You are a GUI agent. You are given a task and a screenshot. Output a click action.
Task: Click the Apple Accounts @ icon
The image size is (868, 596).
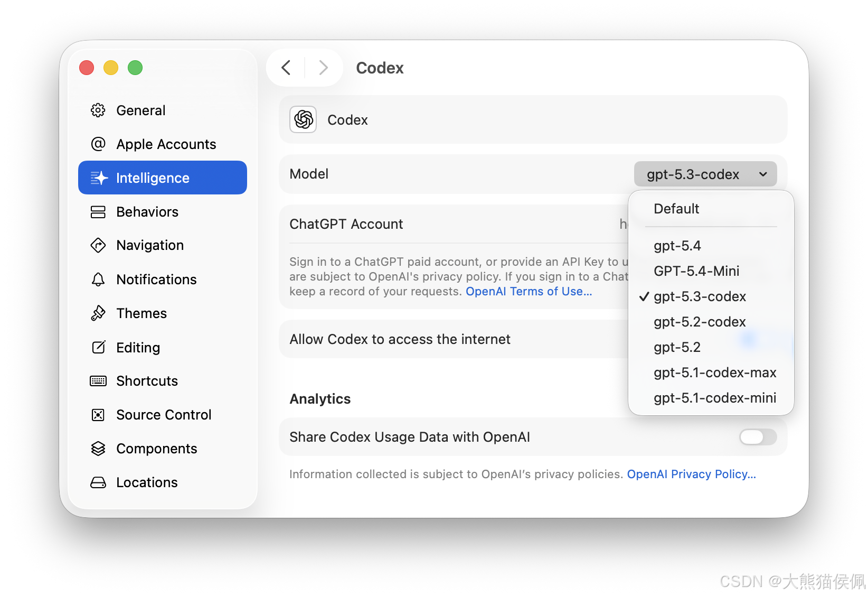click(x=98, y=144)
